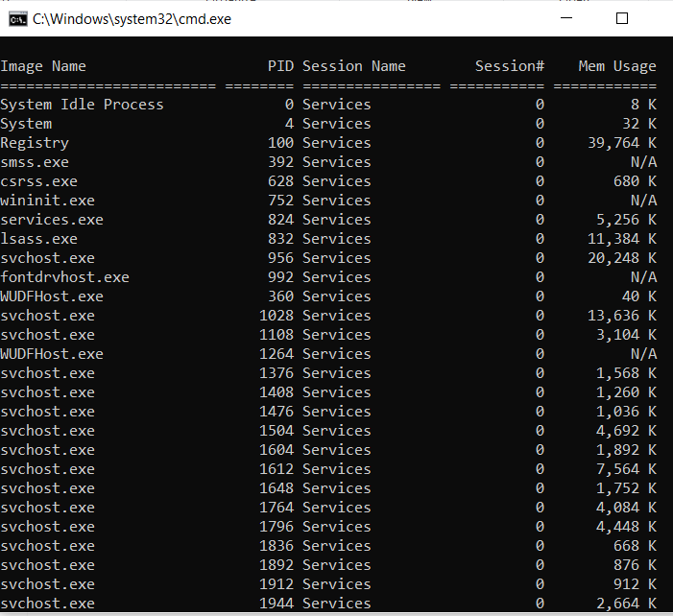Click memory usage 7,564 K
This screenshot has height=616, width=673.
[x=626, y=470]
